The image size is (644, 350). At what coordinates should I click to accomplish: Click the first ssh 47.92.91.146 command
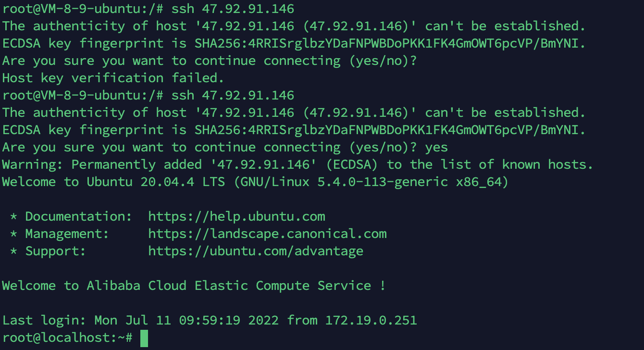coord(233,9)
